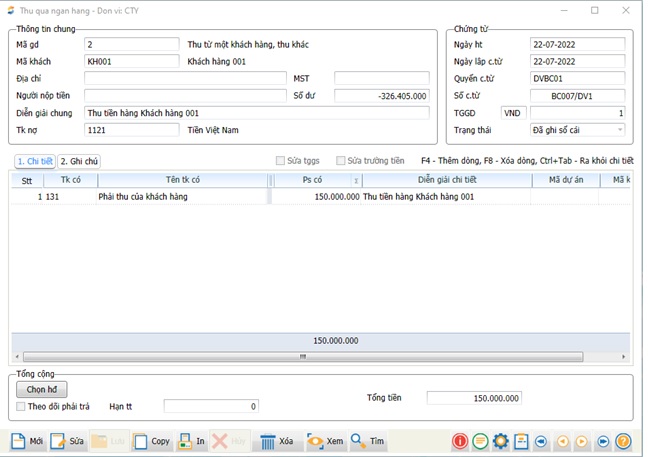648x457 pixels.
Task: Click the Copy voucher icon
Action: (141, 441)
